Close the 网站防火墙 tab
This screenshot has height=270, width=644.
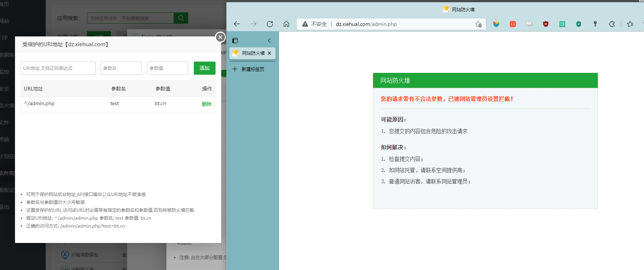click(x=269, y=53)
